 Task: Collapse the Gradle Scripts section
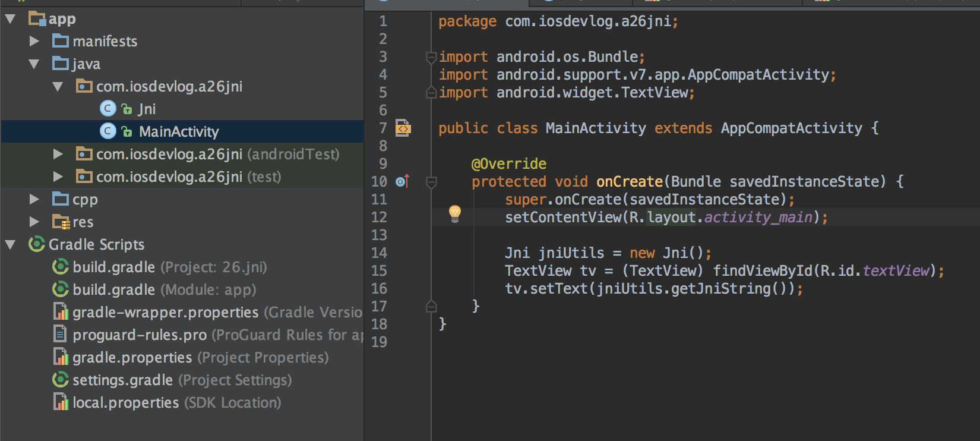tap(10, 245)
